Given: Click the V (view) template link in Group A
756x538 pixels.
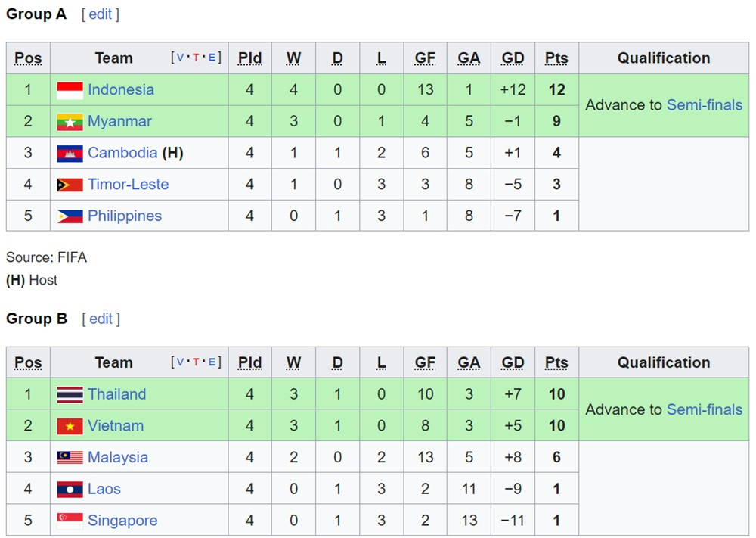Looking at the screenshot, I should coord(181,58).
